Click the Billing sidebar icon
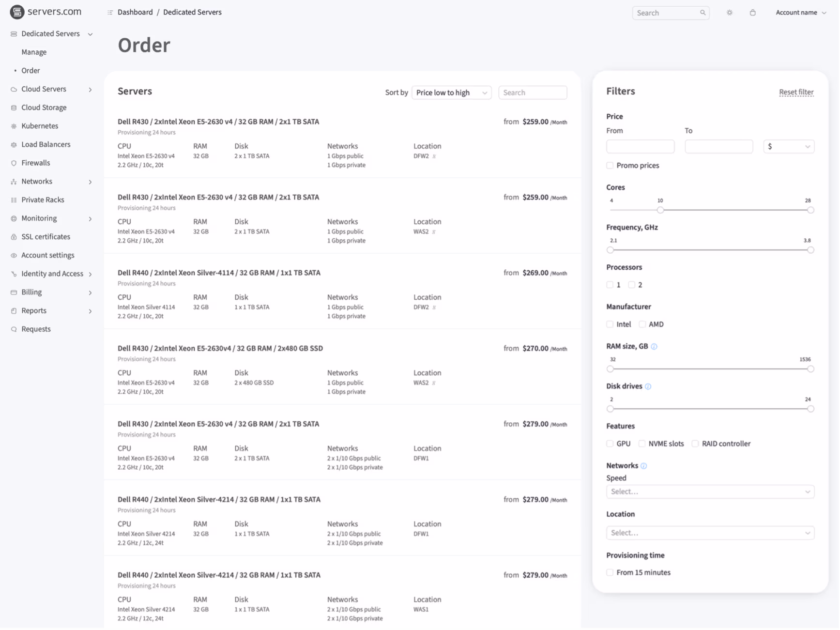This screenshot has height=630, width=840. 14,292
